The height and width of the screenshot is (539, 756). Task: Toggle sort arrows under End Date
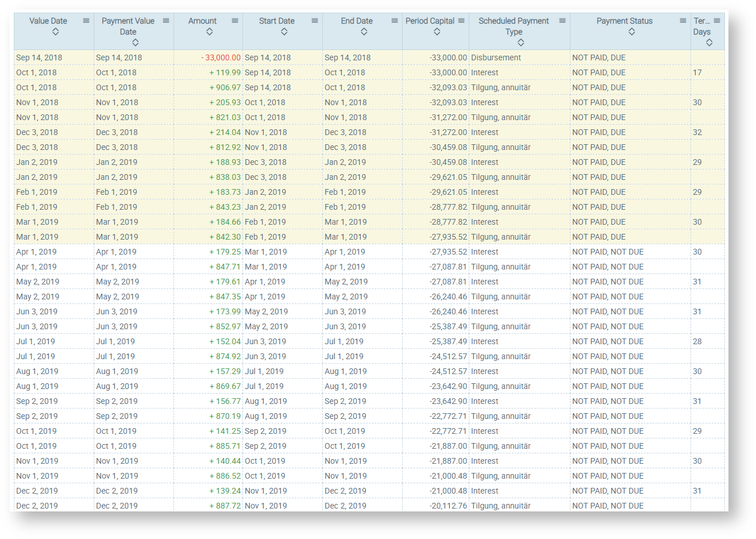(364, 32)
